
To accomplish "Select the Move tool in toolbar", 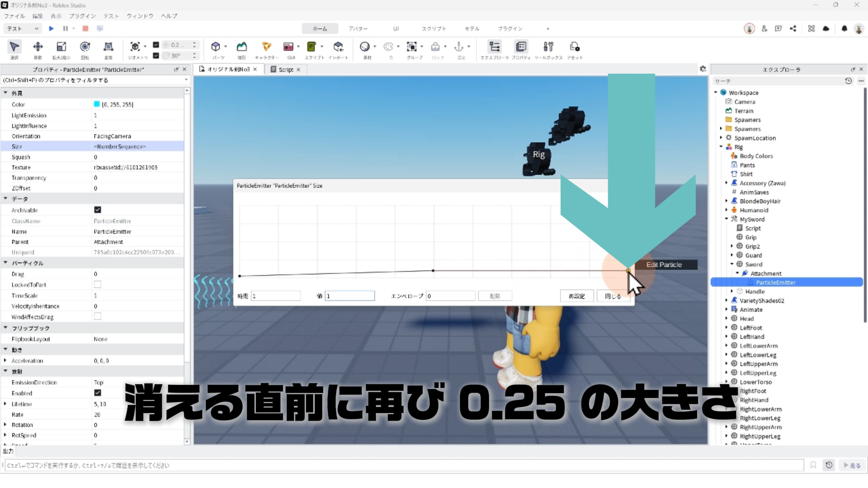I will (38, 47).
